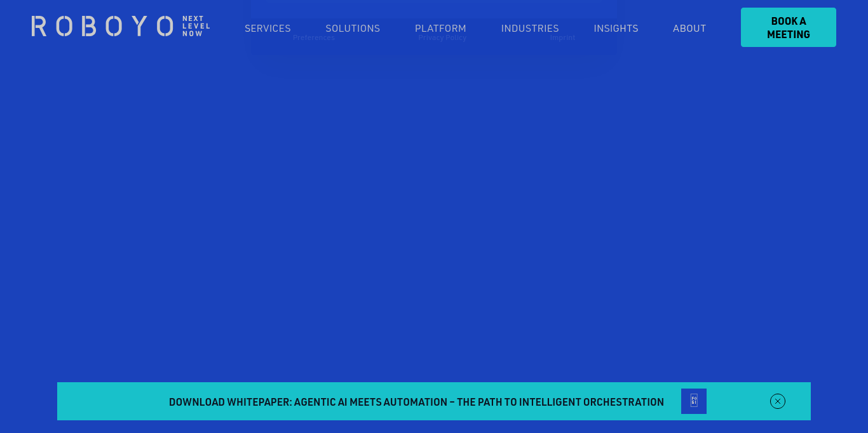Viewport: 868px width, 433px height.
Task: Open the faded Imprint link
Action: [x=562, y=38]
